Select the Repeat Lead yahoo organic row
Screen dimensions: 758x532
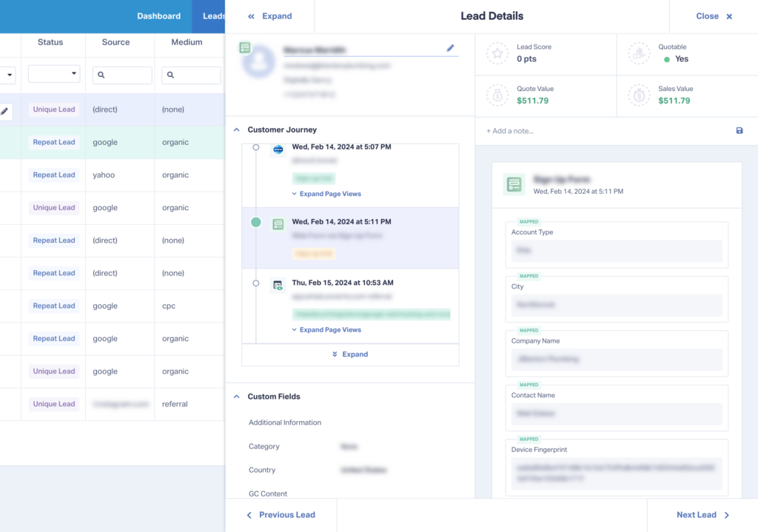(x=113, y=175)
